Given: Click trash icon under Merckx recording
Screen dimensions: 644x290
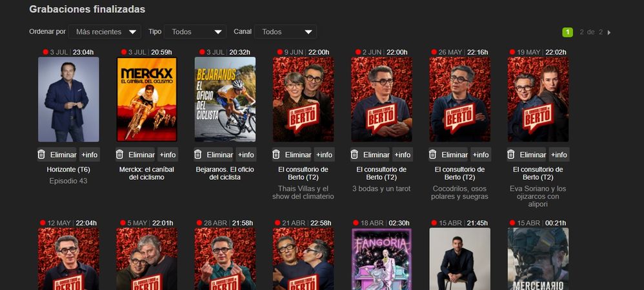Looking at the screenshot, I should click(x=119, y=155).
